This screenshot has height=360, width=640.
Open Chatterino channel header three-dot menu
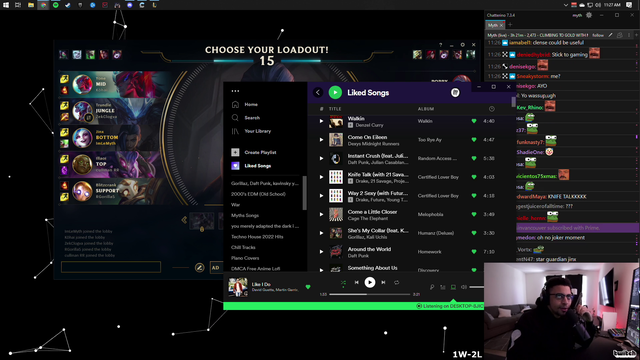629,35
